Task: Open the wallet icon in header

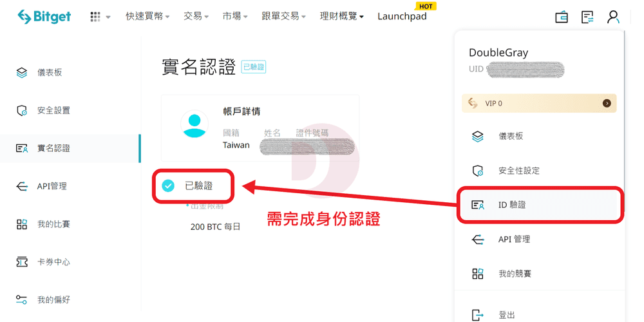Action: tap(562, 17)
